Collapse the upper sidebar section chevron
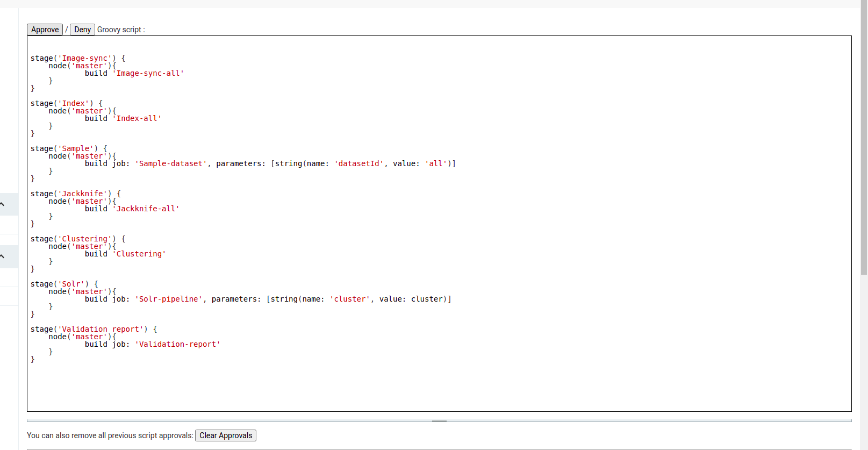Screen dimensions: 868x450 point(3,204)
